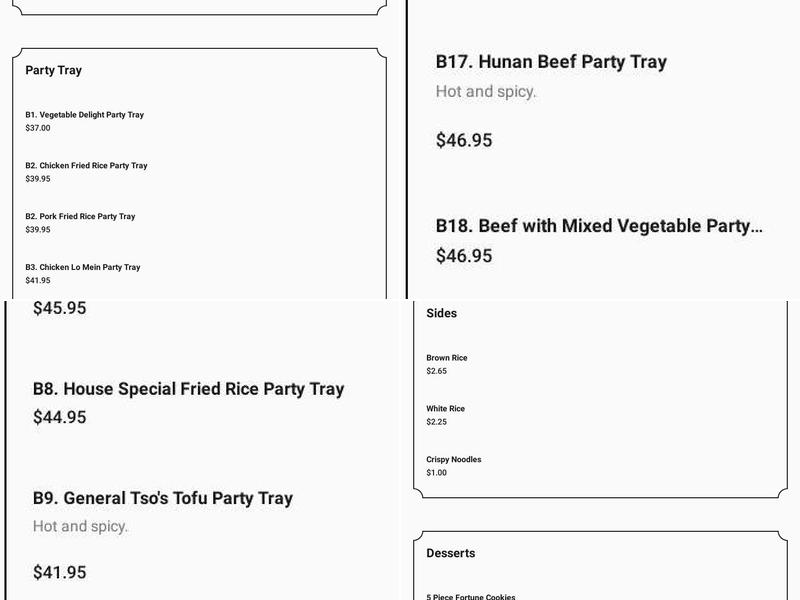Add the Crispy Noodles side
800x600 pixels.
click(454, 460)
